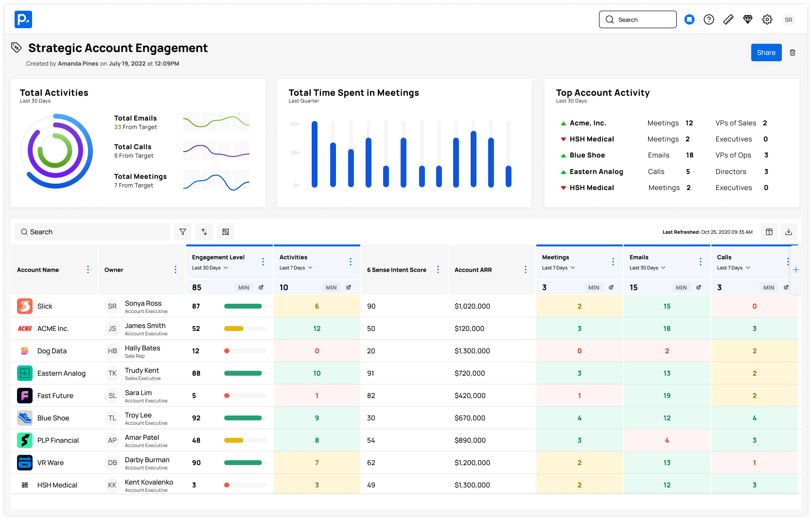812x520 pixels.
Task: Open Eastern Analog in Top Account Activity
Action: click(597, 172)
